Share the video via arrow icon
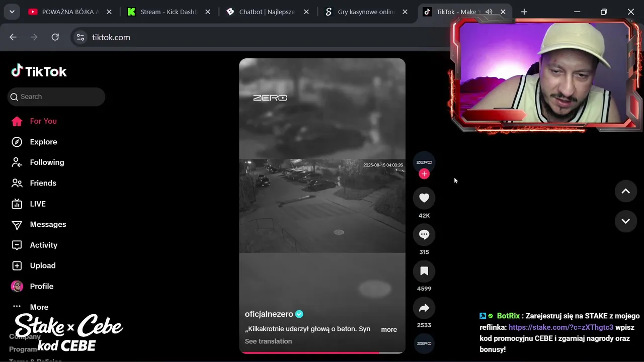 coord(424,308)
